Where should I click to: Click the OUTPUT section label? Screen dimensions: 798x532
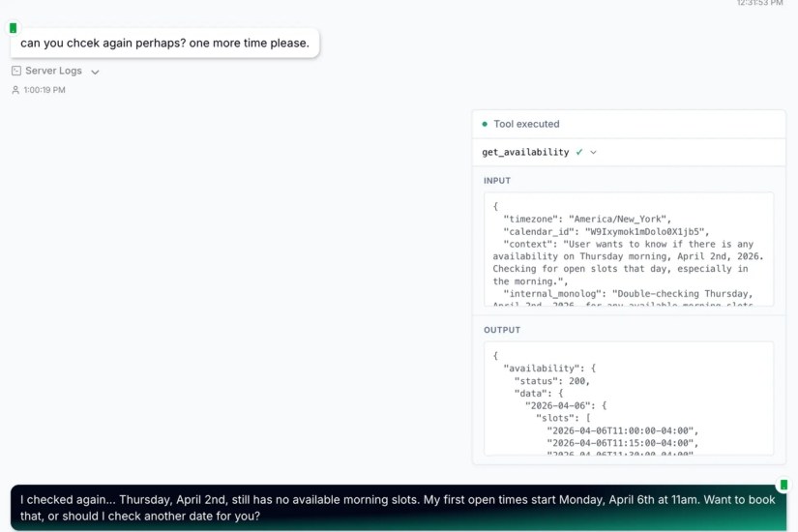coord(502,330)
